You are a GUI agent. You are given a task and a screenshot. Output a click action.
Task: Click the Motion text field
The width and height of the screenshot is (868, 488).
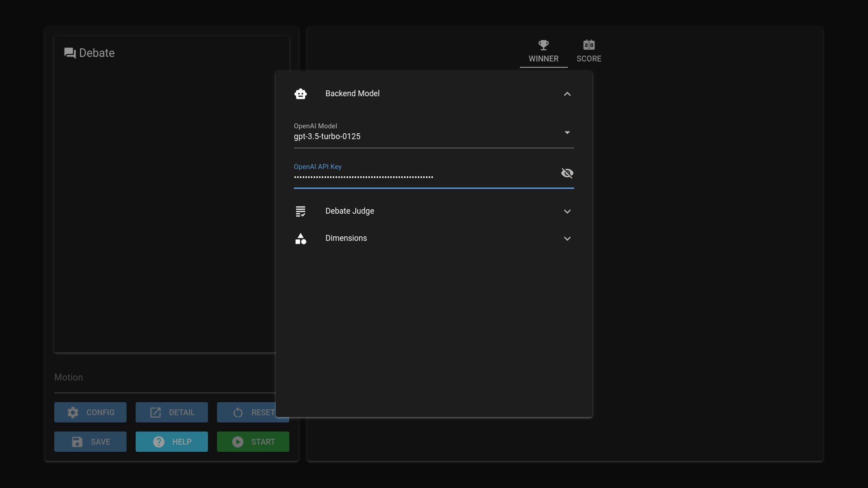(163, 378)
